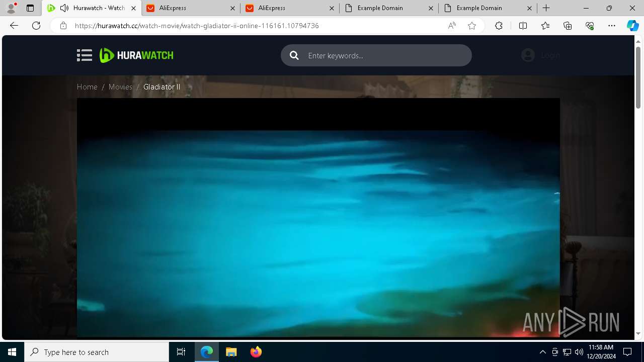The image size is (644, 362).
Task: Switch to the second AliExpress tab
Action: (290, 8)
